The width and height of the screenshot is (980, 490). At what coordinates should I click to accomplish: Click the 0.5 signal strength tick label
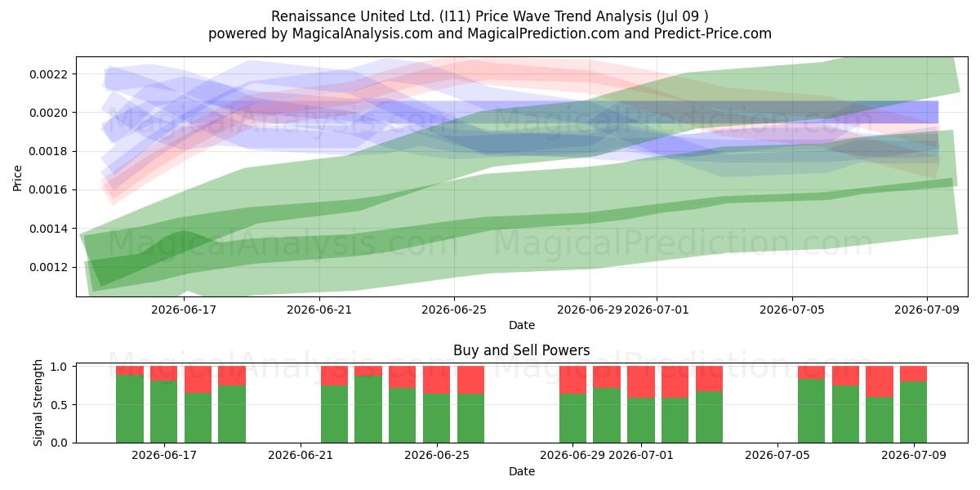(60, 405)
